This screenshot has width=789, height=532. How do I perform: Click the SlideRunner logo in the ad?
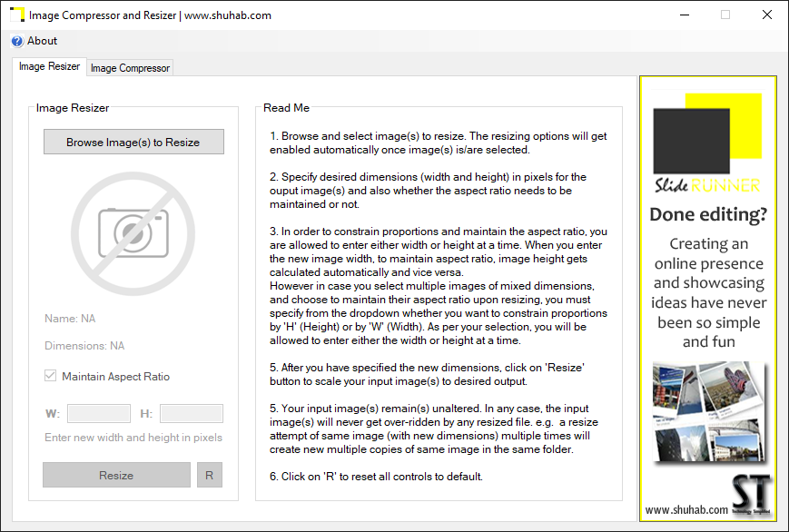pyautogui.click(x=707, y=143)
